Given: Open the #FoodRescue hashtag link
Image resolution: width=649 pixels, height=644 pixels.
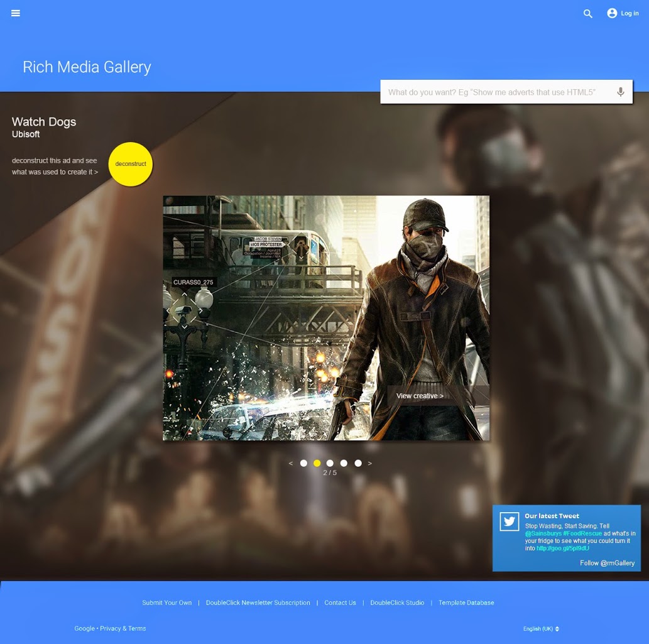Looking at the screenshot, I should pos(582,533).
